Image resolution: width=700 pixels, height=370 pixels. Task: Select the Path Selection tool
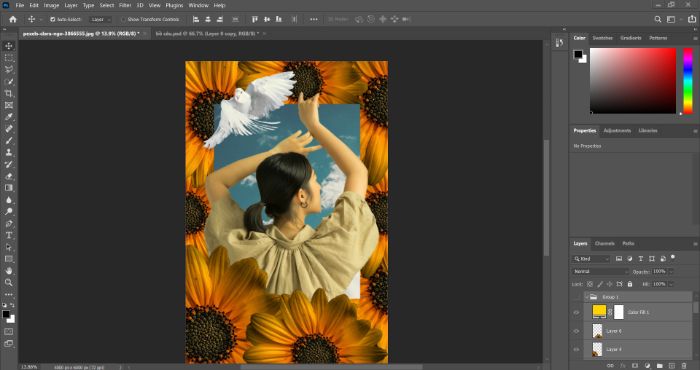pos(8,247)
